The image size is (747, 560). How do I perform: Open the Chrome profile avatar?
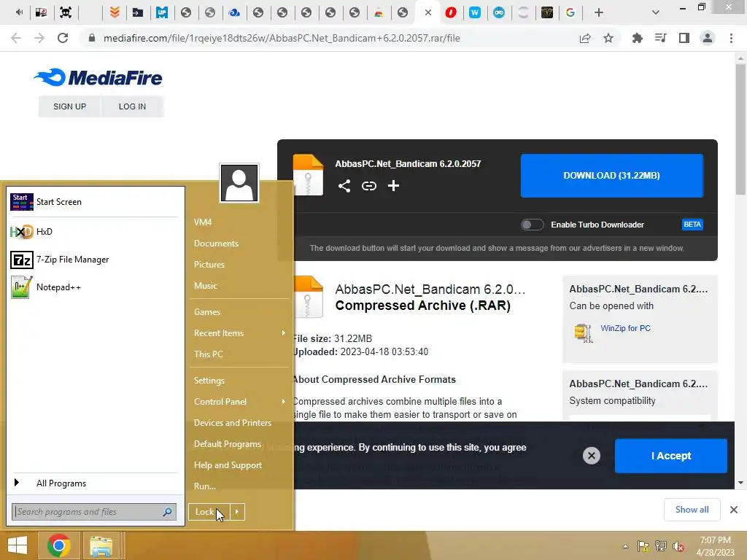[x=708, y=38]
